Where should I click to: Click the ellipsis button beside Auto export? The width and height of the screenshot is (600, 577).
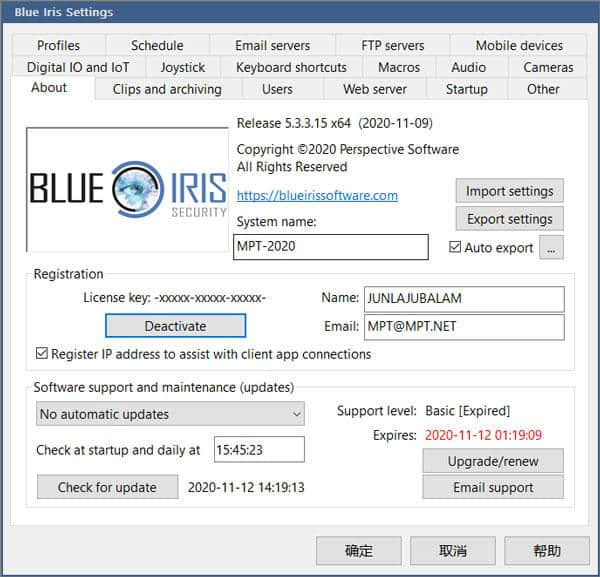[x=552, y=247]
